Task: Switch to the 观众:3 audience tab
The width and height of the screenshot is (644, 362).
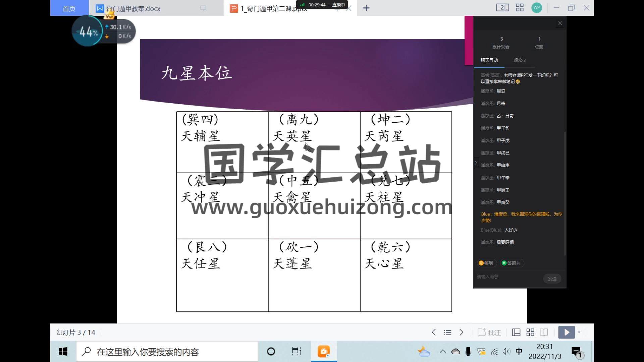Action: [x=519, y=60]
